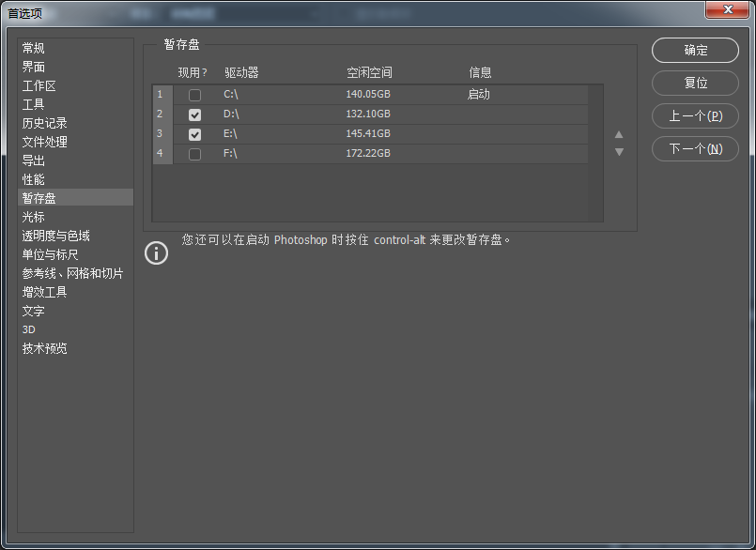Select row number 4 in disk list
This screenshot has width=756, height=550.
click(x=162, y=154)
